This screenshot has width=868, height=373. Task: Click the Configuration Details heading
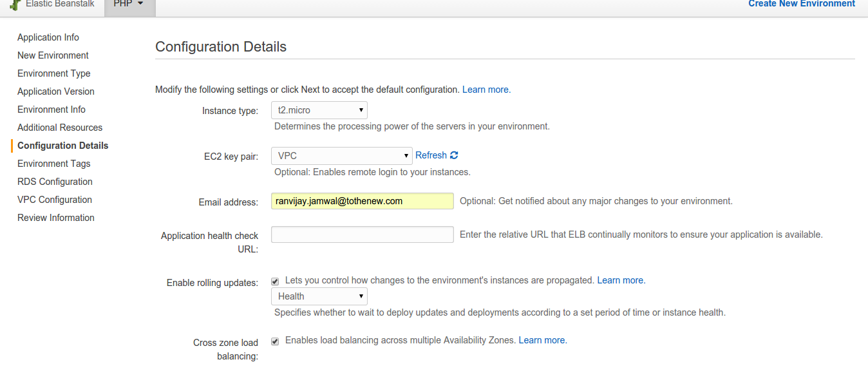[221, 46]
